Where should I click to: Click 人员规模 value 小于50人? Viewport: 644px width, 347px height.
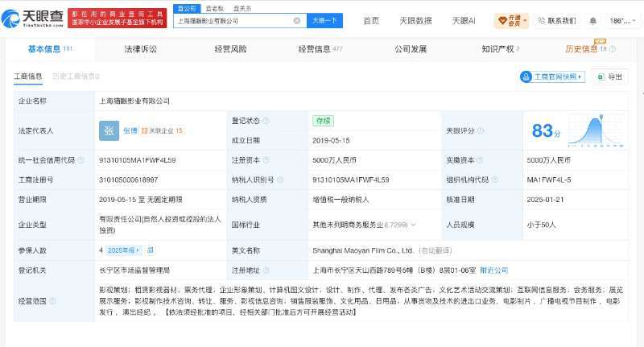pyautogui.click(x=541, y=225)
